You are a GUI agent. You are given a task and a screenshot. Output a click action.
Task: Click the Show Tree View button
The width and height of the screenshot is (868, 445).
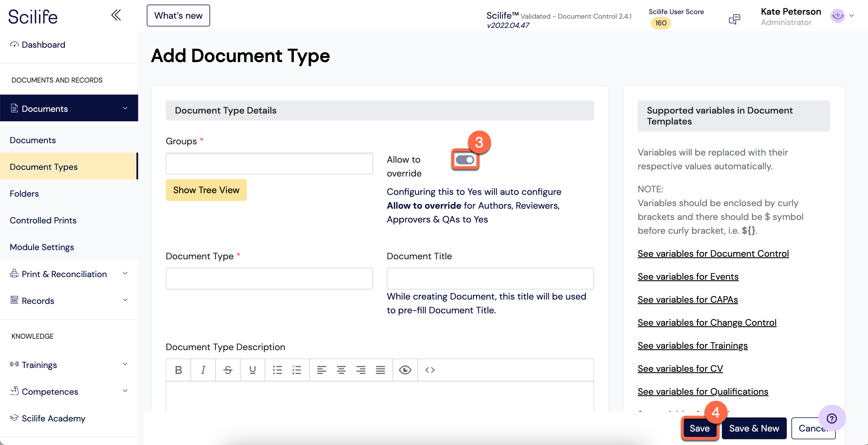pyautogui.click(x=206, y=190)
